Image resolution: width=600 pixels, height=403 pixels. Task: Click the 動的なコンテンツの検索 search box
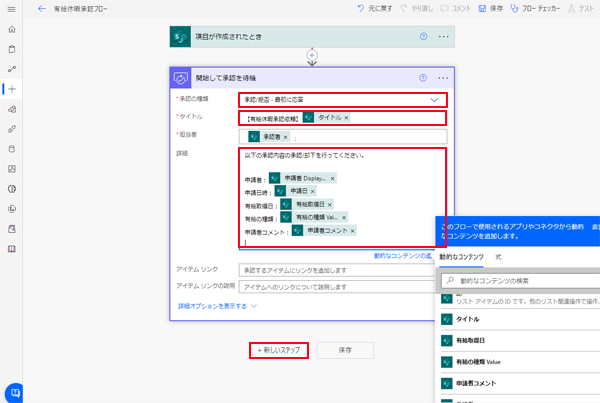pyautogui.click(x=521, y=281)
